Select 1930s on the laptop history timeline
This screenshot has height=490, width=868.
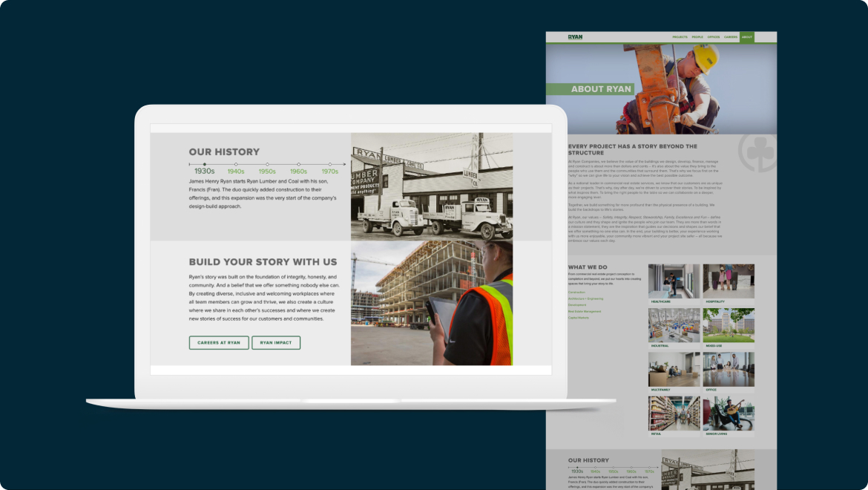pos(204,171)
